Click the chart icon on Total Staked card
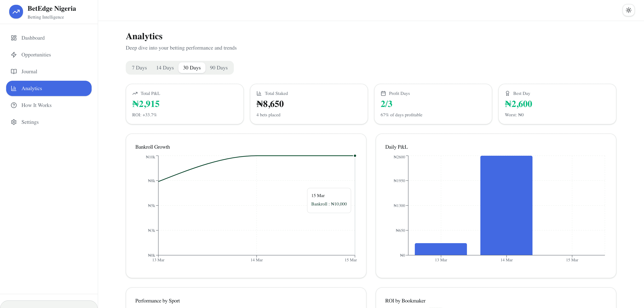 click(x=259, y=93)
